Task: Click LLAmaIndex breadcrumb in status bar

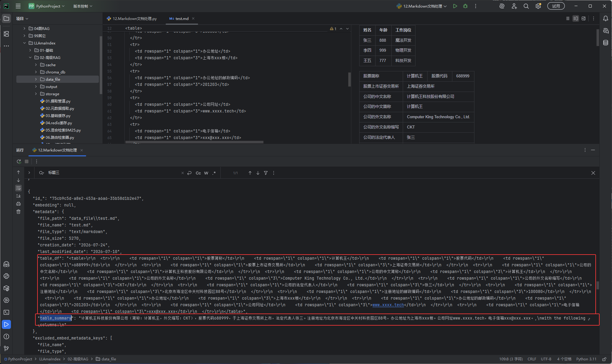Action: tap(50, 359)
